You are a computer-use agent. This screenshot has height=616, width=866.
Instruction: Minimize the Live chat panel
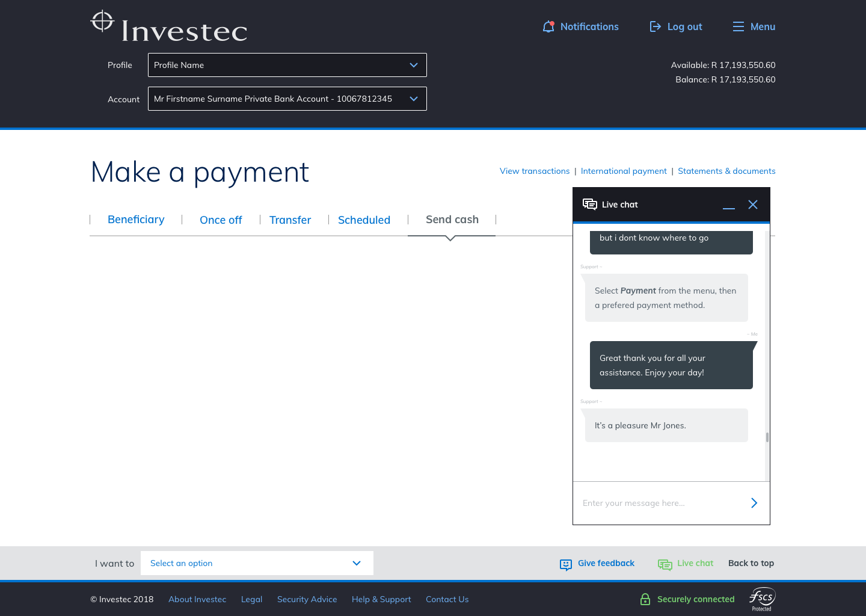click(x=728, y=205)
